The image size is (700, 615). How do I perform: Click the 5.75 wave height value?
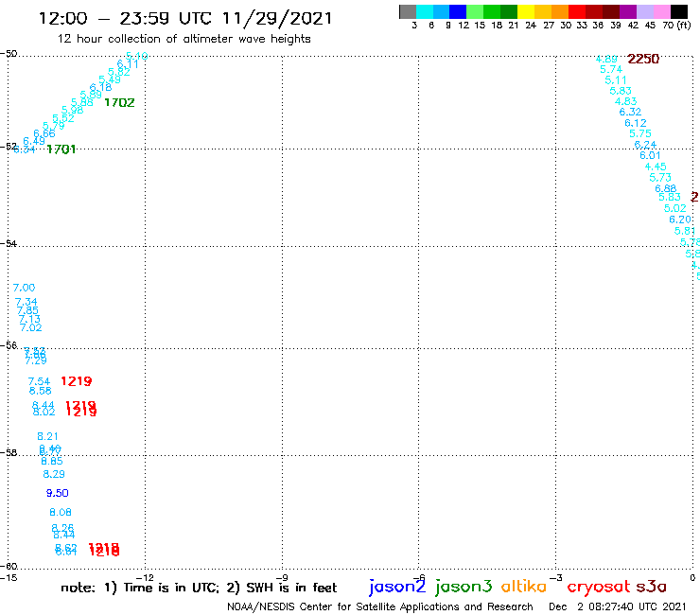coord(640,133)
